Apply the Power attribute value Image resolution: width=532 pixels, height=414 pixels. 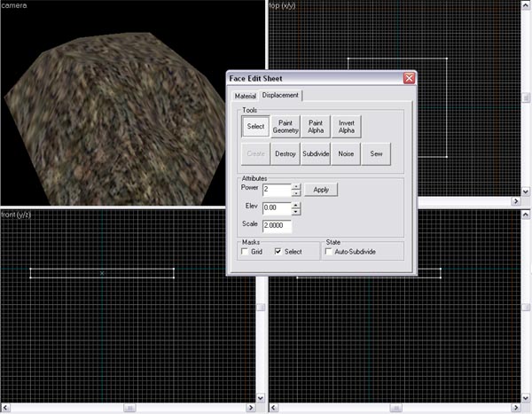(321, 190)
